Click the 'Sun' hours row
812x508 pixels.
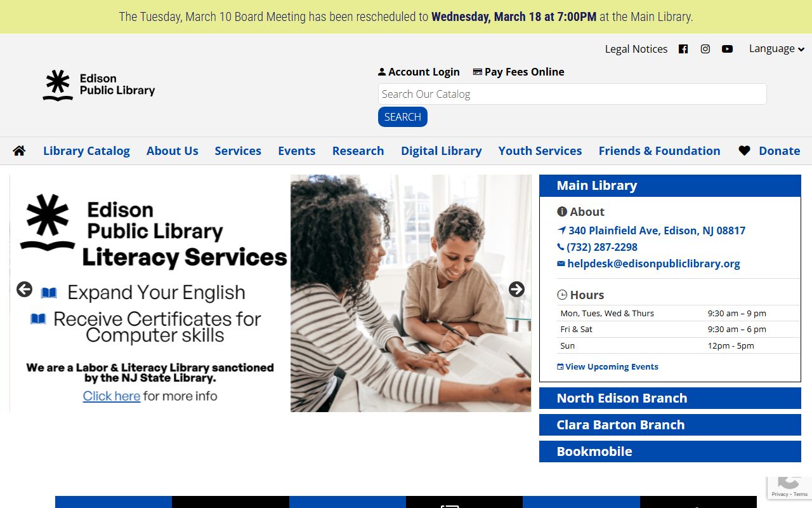pos(679,345)
